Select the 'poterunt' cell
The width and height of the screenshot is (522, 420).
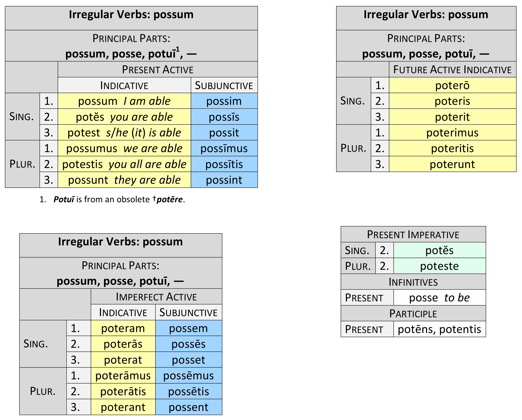coord(452,164)
